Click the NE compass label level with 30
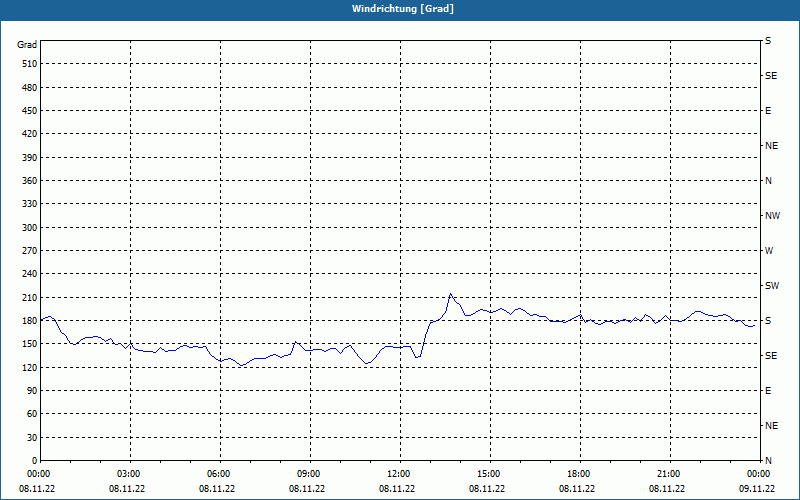The image size is (800, 500). click(772, 426)
